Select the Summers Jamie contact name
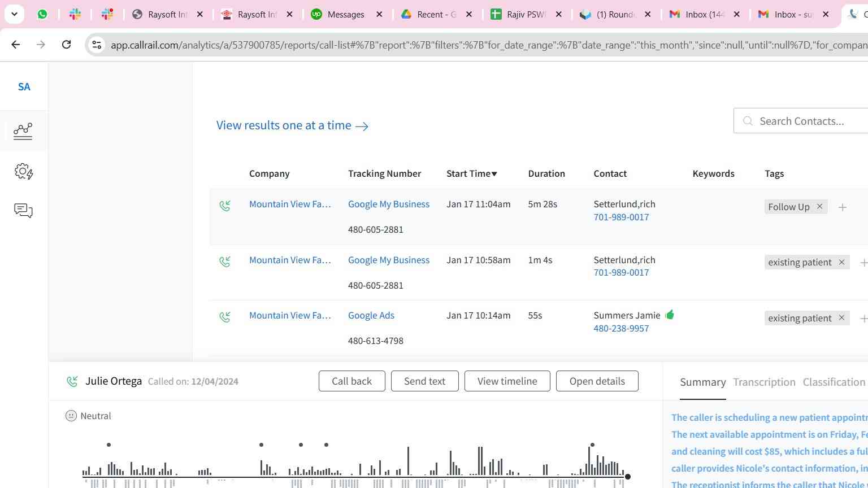868x488 pixels. [x=627, y=315]
